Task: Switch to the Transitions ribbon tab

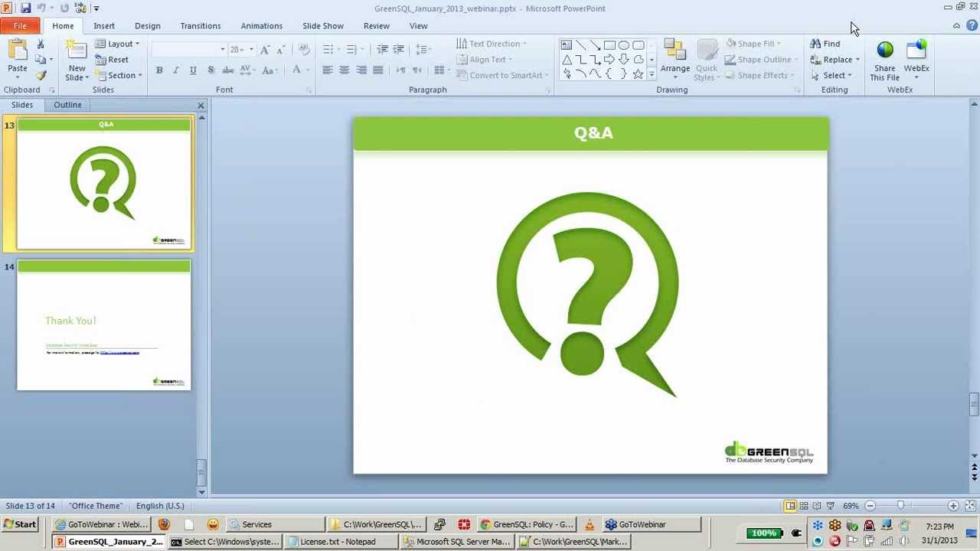Action: [x=201, y=26]
